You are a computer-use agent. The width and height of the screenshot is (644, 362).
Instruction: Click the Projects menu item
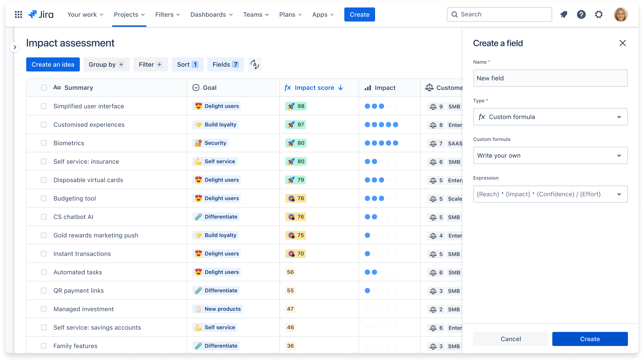[x=129, y=14]
